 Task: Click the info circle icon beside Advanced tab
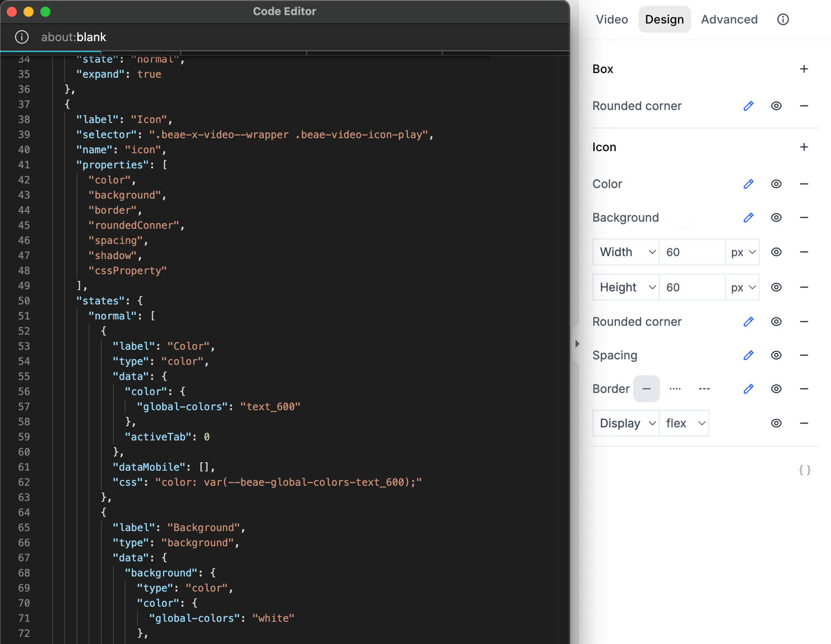[x=783, y=19]
